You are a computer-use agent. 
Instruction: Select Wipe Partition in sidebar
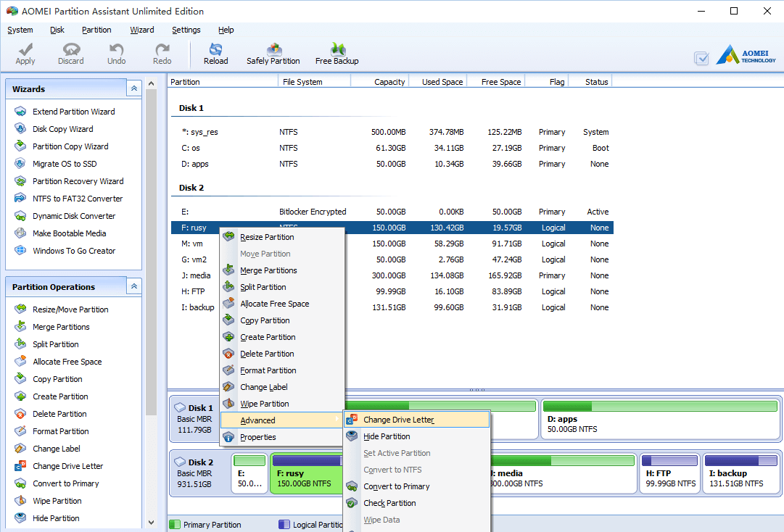pyautogui.click(x=57, y=501)
